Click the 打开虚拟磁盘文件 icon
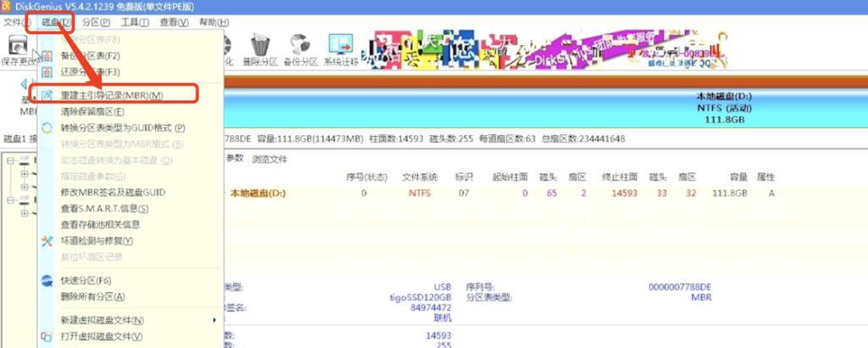Screen dimensions: 868x348 pyautogui.click(x=47, y=337)
